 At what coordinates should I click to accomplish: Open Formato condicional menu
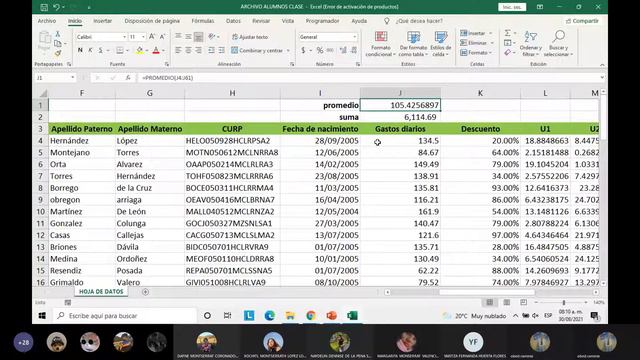[x=380, y=44]
